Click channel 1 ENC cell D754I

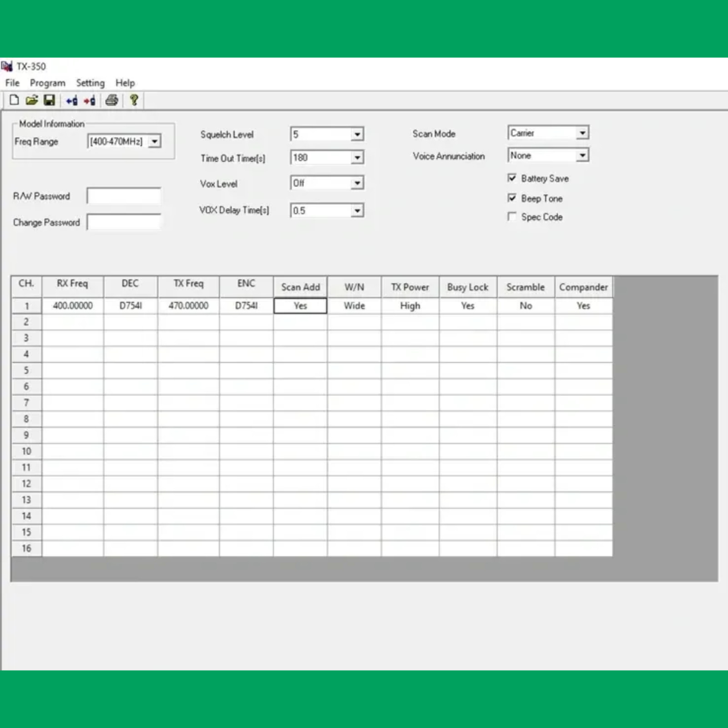(x=246, y=306)
